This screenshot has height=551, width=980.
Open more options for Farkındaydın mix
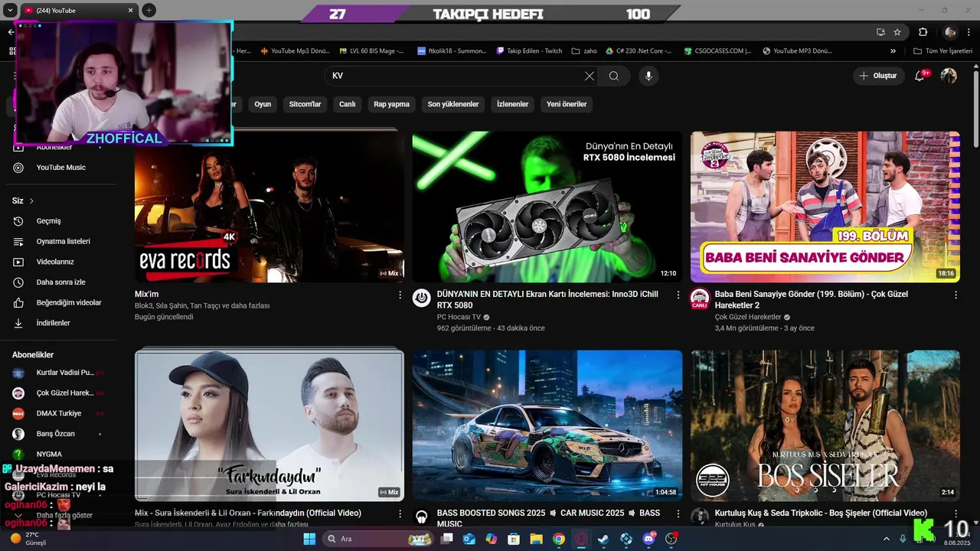pos(400,514)
